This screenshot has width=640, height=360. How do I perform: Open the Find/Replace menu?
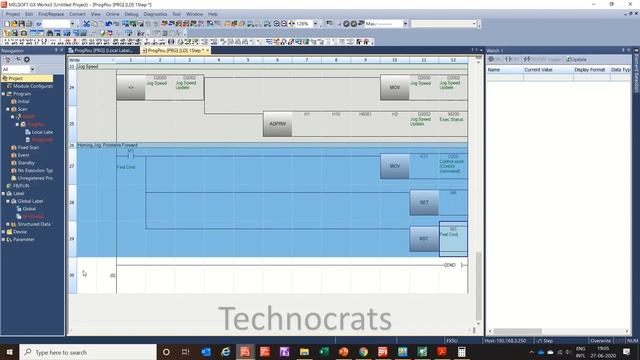(51, 14)
